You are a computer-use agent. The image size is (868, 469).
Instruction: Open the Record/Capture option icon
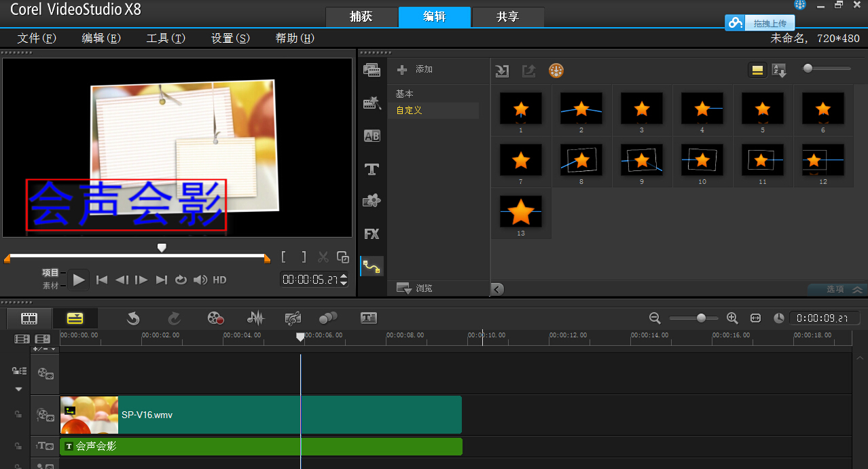pos(215,318)
